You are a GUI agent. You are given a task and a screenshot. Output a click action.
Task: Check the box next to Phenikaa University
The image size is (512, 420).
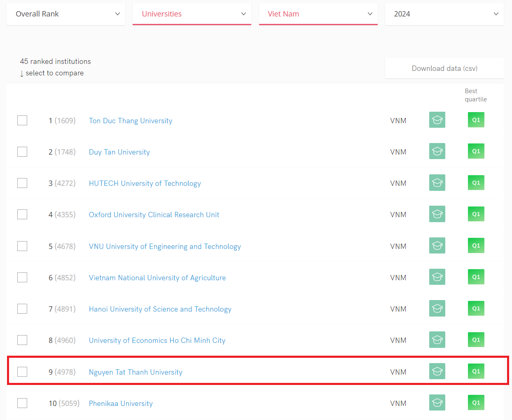(x=22, y=403)
